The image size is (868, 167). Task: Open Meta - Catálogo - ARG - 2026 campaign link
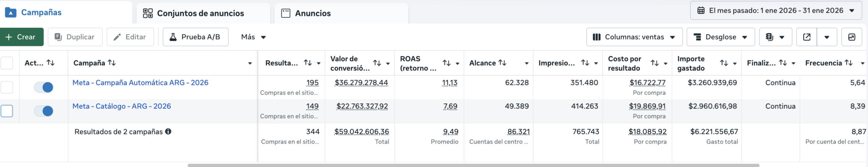122,106
